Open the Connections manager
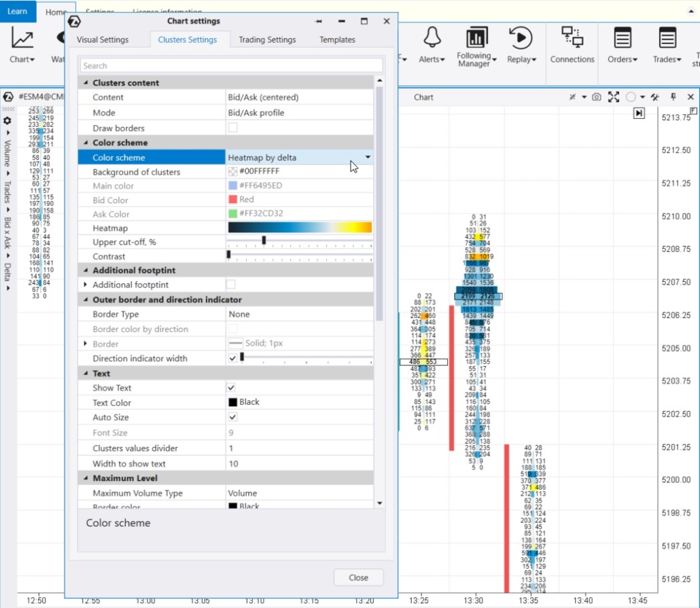This screenshot has height=608, width=700. coord(572,46)
